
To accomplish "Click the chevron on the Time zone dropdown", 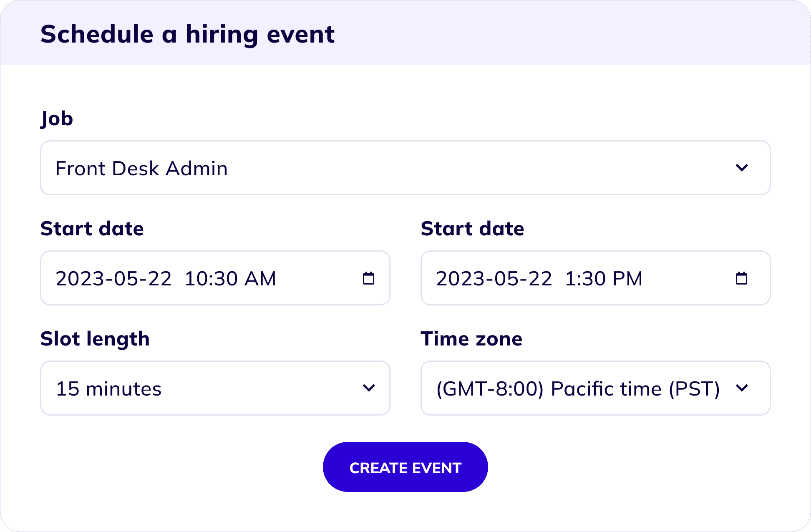I will [743, 388].
